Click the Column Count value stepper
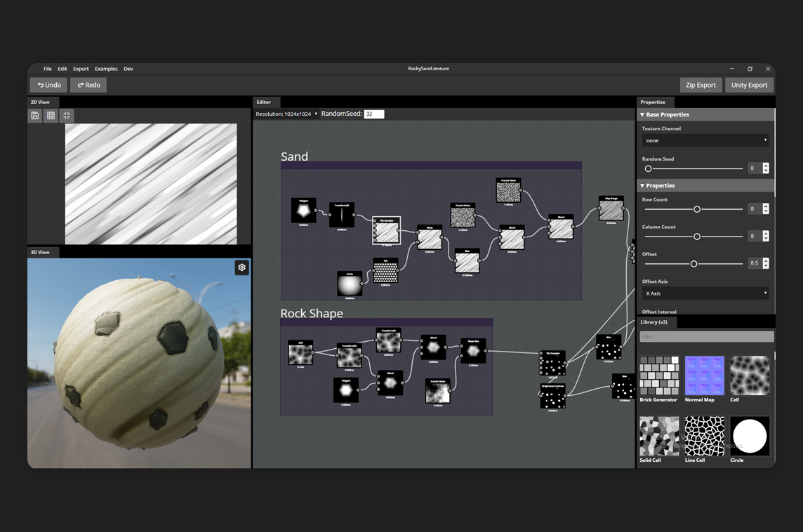803x532 pixels. point(766,236)
